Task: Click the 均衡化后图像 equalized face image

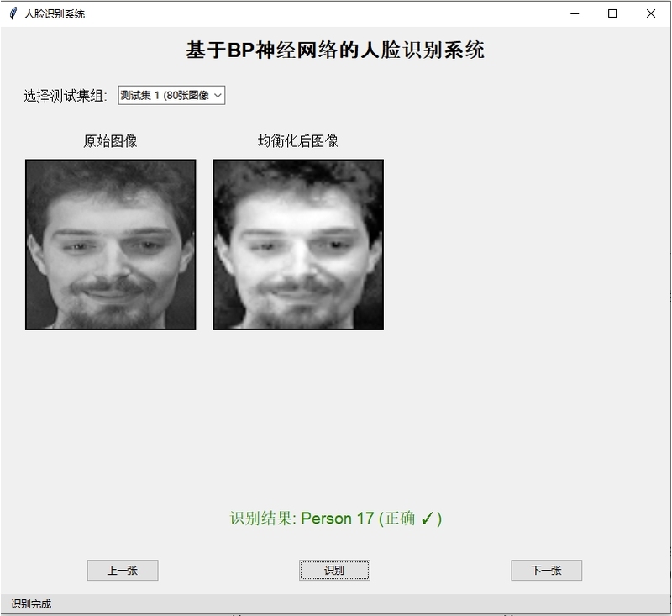Action: (x=298, y=245)
